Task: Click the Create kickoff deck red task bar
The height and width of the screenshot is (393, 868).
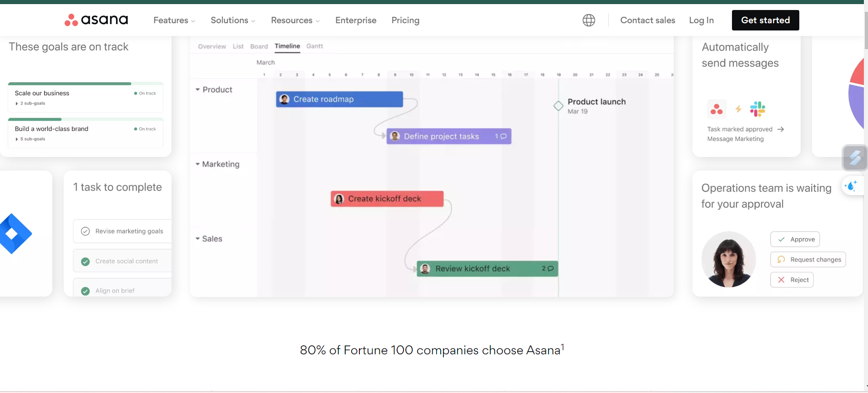Action: 387,199
